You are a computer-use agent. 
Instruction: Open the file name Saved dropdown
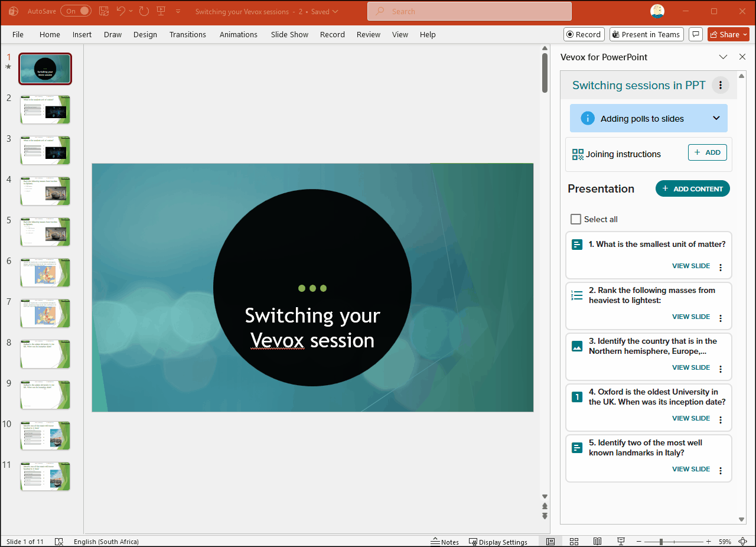click(325, 11)
